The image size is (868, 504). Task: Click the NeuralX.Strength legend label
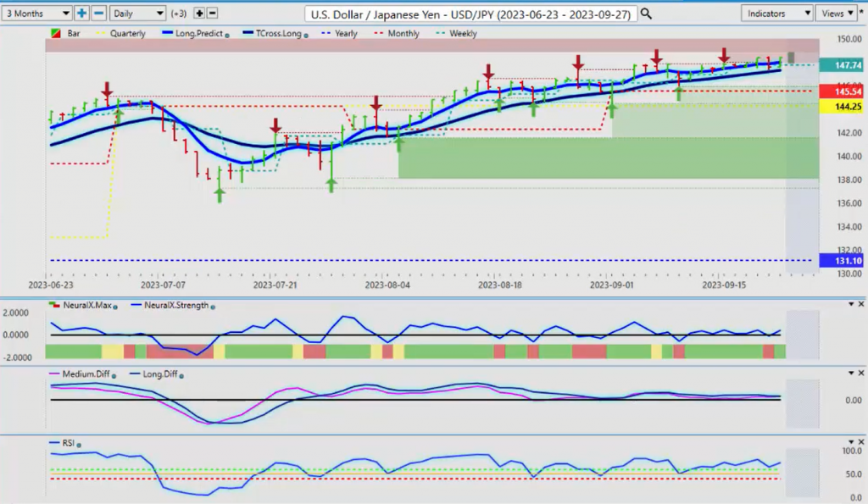pyautogui.click(x=176, y=306)
